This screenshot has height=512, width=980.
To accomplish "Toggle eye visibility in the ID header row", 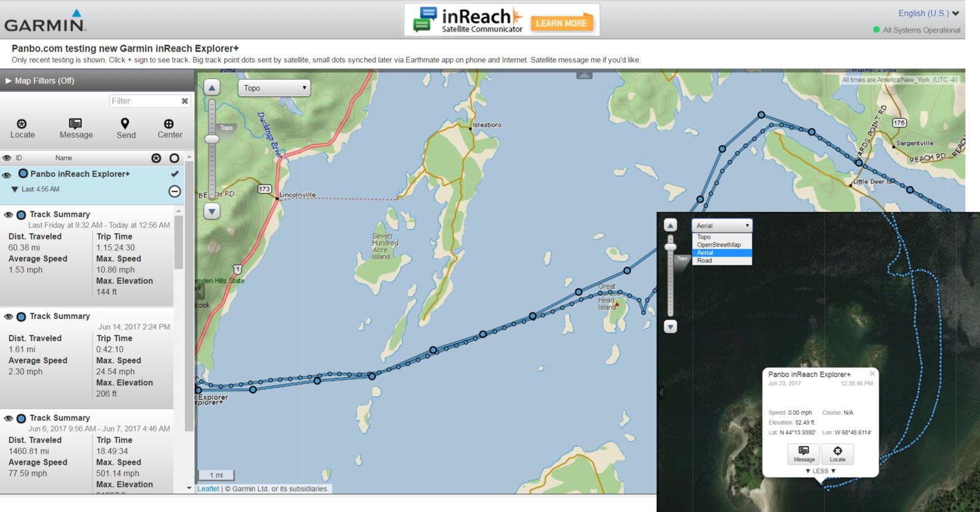I will [7, 158].
